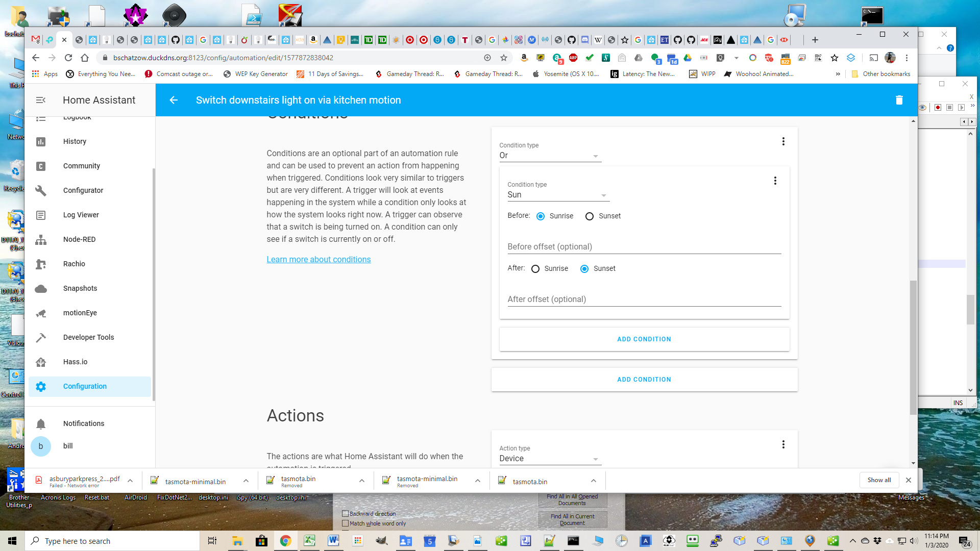The width and height of the screenshot is (980, 551).
Task: Open History in sidebar
Action: pos(75,141)
